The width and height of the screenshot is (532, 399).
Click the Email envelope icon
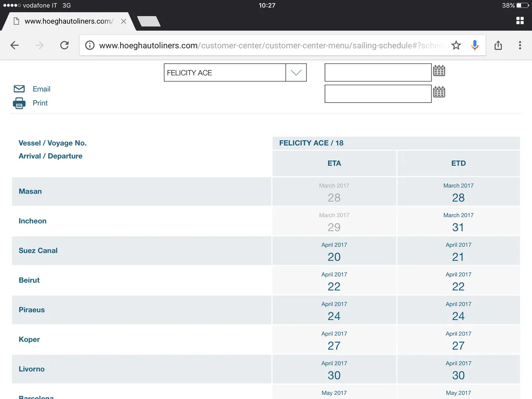19,89
